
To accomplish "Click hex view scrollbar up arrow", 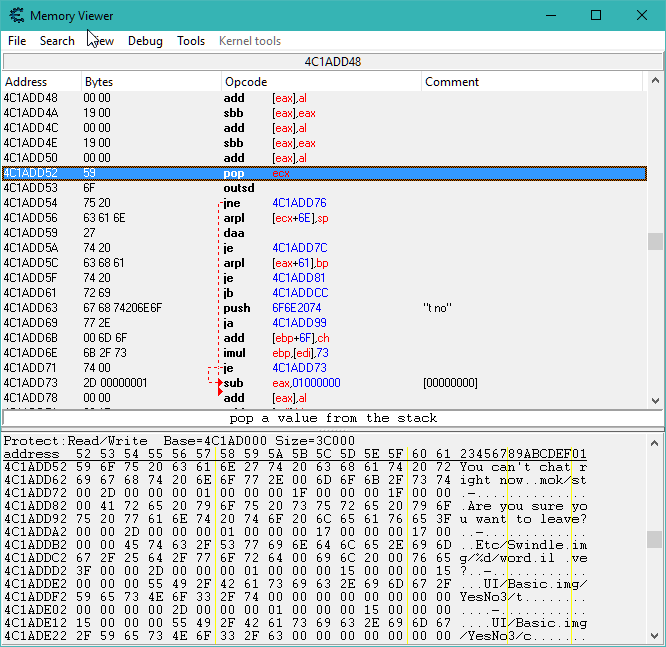I will tap(655, 443).
